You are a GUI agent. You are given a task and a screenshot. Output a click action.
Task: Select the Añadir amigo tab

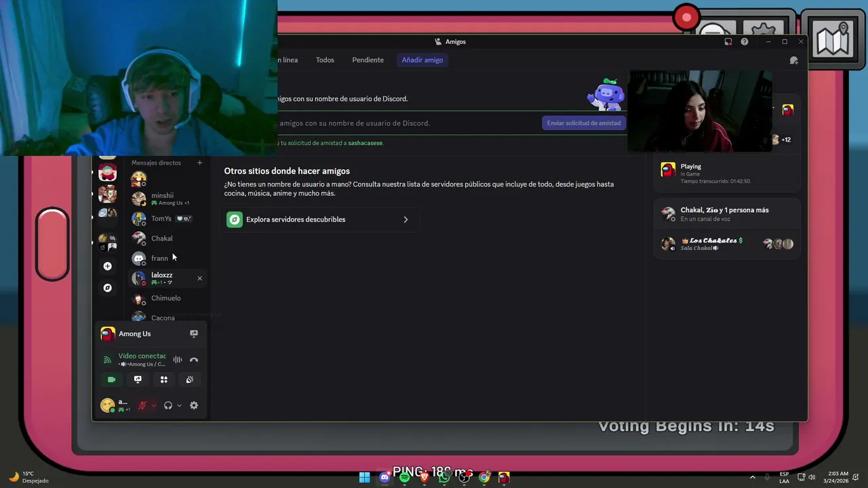pos(422,60)
